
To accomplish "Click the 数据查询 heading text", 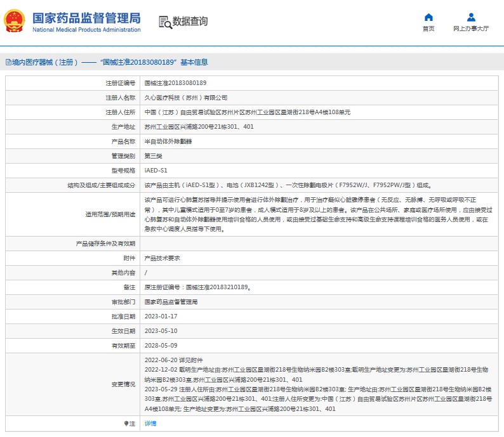I will coord(190,22).
